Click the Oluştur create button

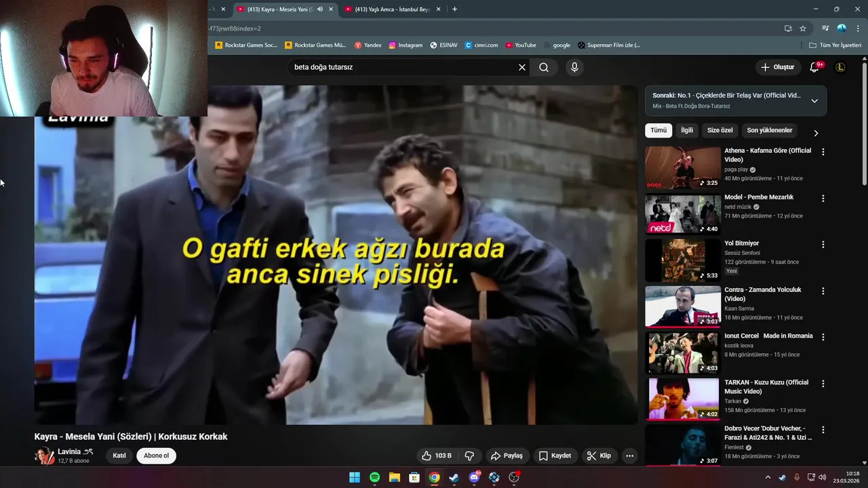[777, 67]
